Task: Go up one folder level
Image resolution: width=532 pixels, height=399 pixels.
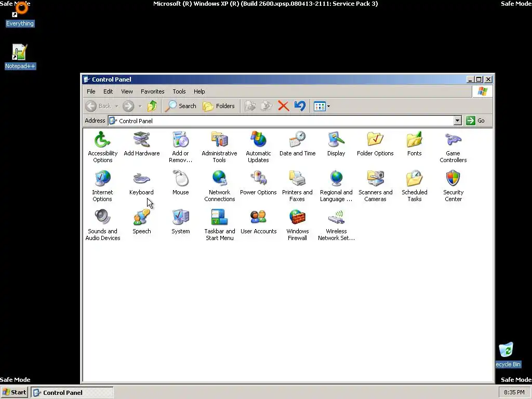Action: point(152,106)
